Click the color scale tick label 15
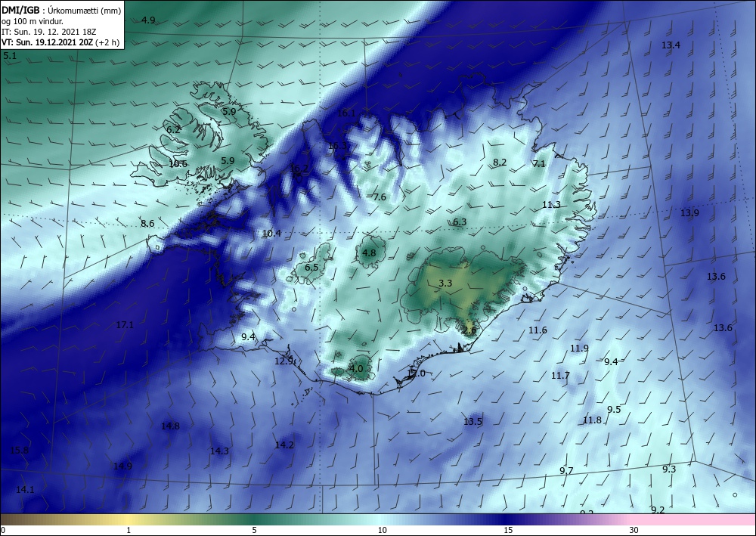756x536 pixels. click(508, 531)
